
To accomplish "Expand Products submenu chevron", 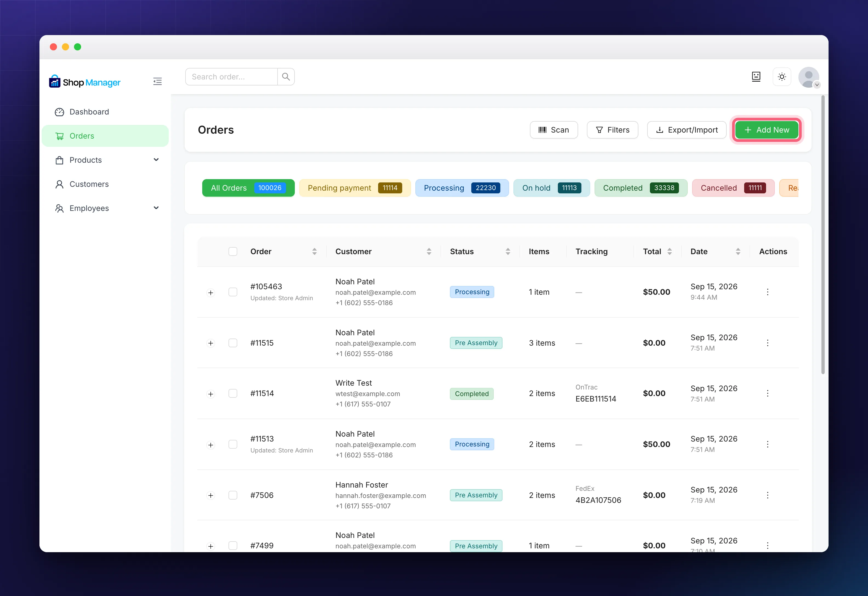I will coord(156,160).
